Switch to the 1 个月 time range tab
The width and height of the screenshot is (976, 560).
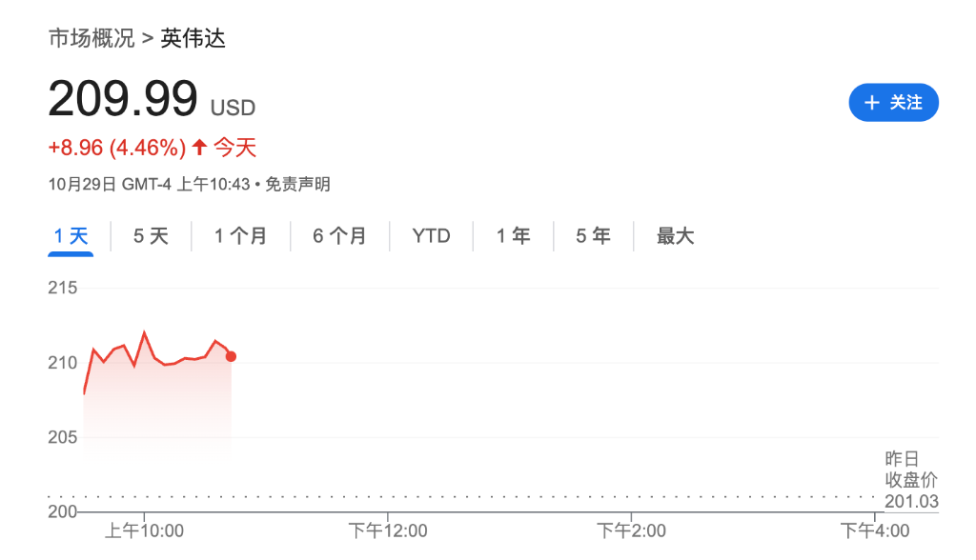(x=240, y=235)
